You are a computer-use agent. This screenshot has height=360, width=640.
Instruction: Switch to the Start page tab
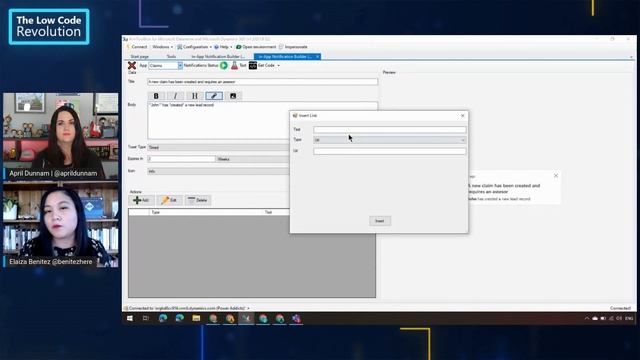(x=140, y=57)
